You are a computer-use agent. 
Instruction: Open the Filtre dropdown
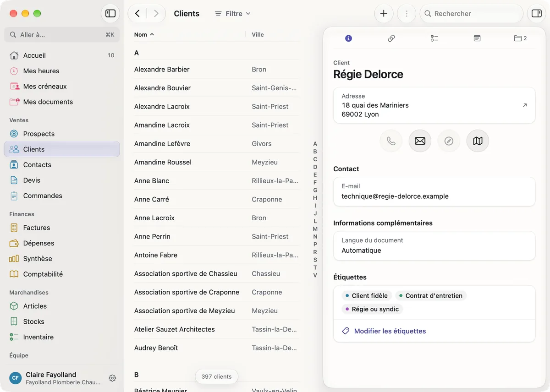232,14
